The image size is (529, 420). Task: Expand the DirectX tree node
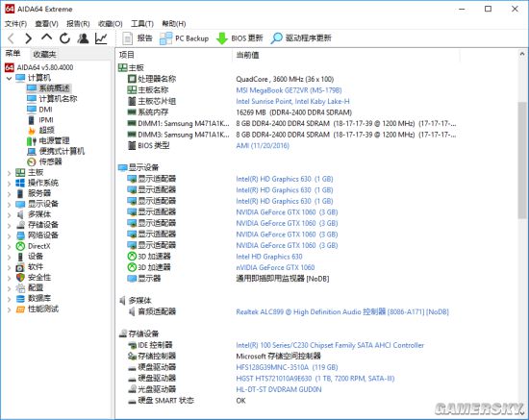click(x=9, y=246)
